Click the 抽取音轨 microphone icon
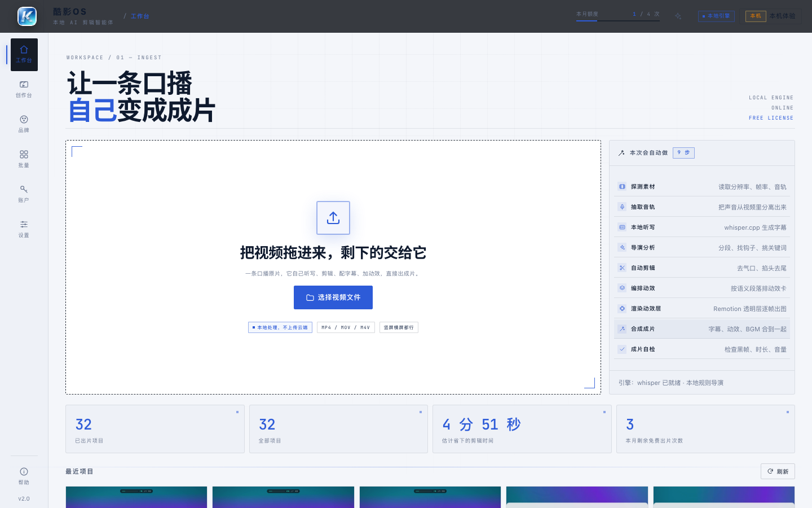The width and height of the screenshot is (812, 508). coord(622,207)
